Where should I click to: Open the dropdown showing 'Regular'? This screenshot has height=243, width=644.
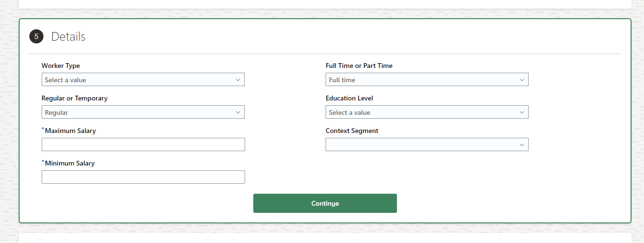coord(143,112)
